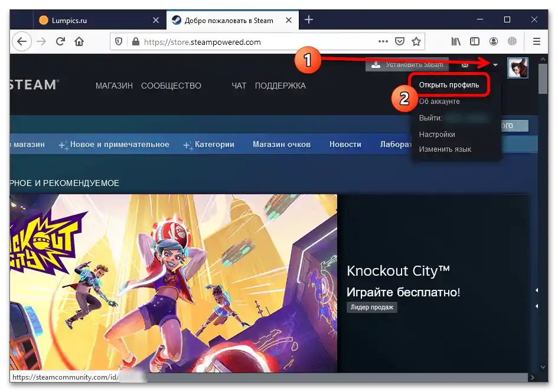This screenshot has height=392, width=558.
Task: Maximize the Firefox window
Action: click(507, 19)
